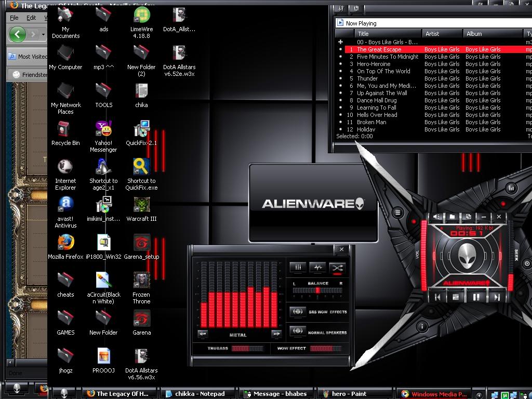Adjust WOW EFFECT level bar
The height and width of the screenshot is (399, 532).
(325, 349)
